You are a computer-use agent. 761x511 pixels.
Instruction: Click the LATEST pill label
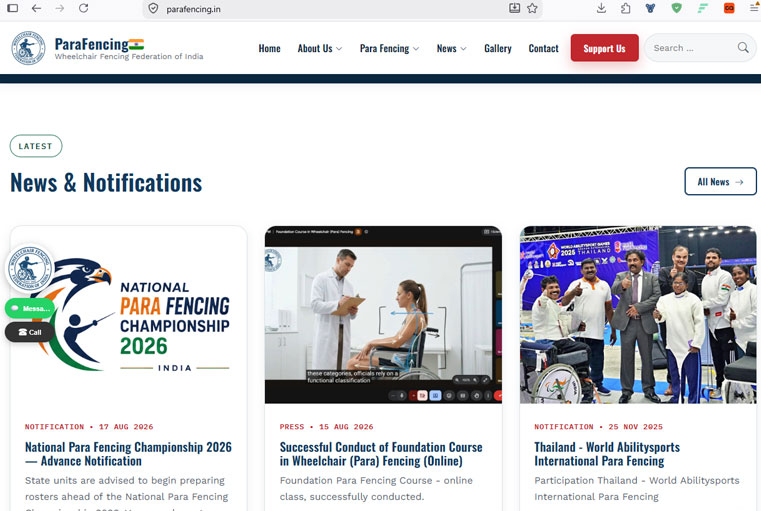coord(36,146)
